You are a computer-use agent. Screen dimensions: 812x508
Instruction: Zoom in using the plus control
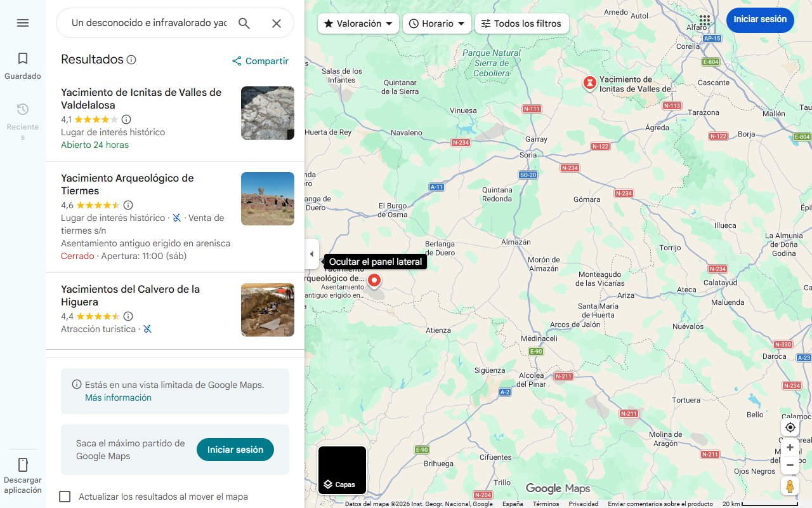point(790,447)
